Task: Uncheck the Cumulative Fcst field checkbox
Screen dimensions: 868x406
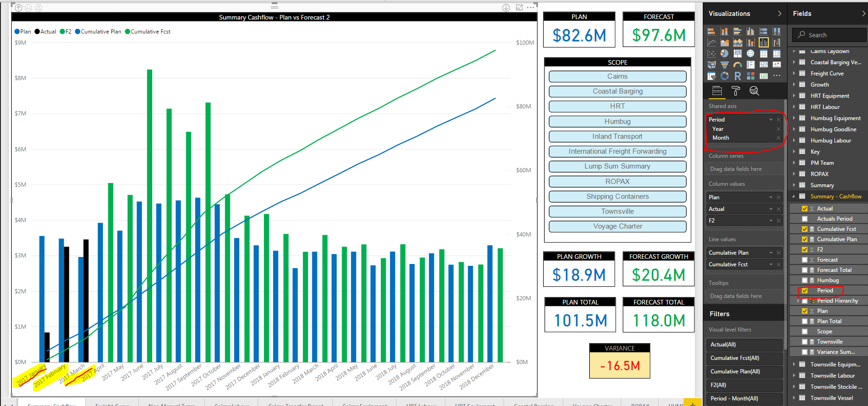Action: click(x=805, y=229)
